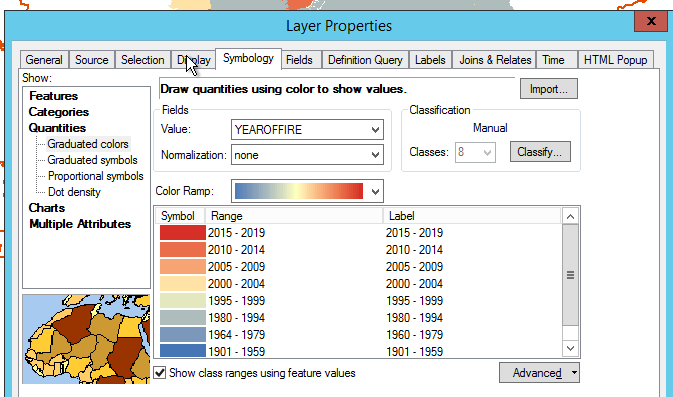The width and height of the screenshot is (673, 397).
Task: Click the scroll down arrow in class list
Action: (570, 348)
